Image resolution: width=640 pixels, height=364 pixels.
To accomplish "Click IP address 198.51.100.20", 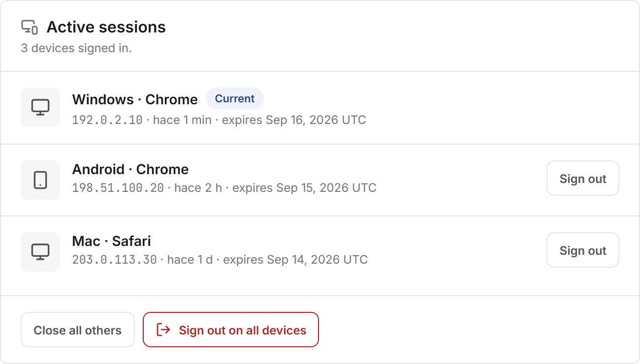I will tap(118, 188).
